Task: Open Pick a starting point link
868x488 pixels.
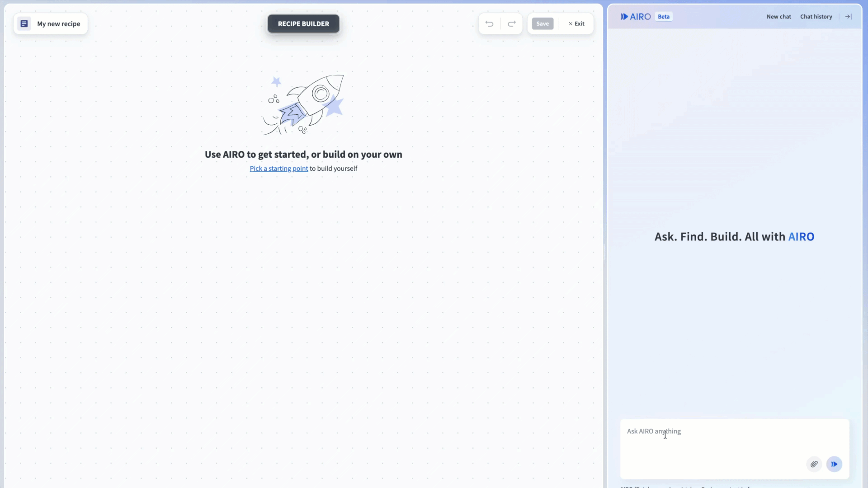Action: pyautogui.click(x=279, y=169)
